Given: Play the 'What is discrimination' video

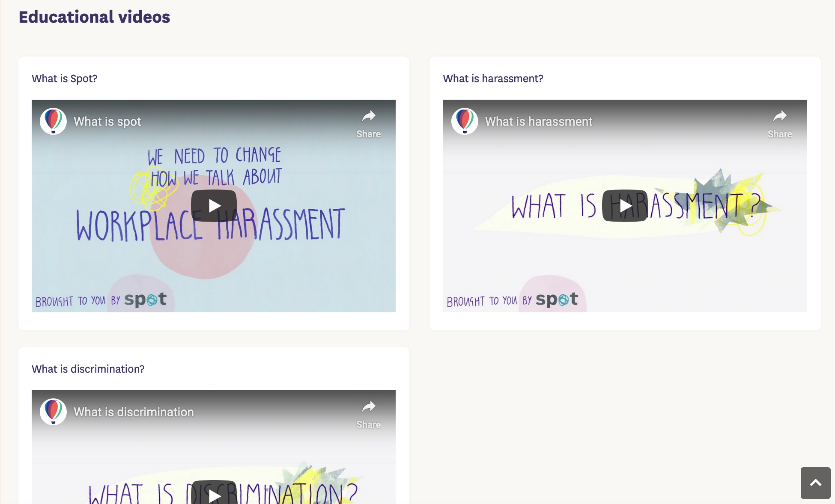Looking at the screenshot, I should coord(214,492).
